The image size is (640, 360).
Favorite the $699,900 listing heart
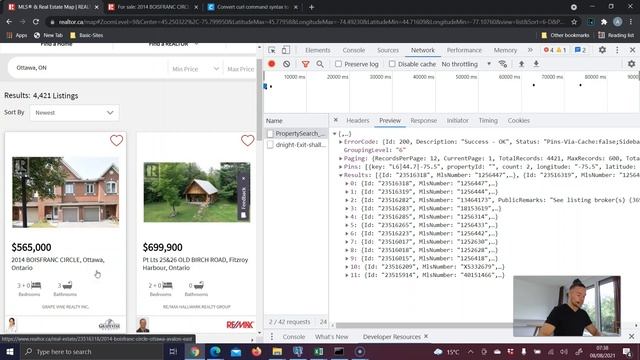(x=247, y=140)
